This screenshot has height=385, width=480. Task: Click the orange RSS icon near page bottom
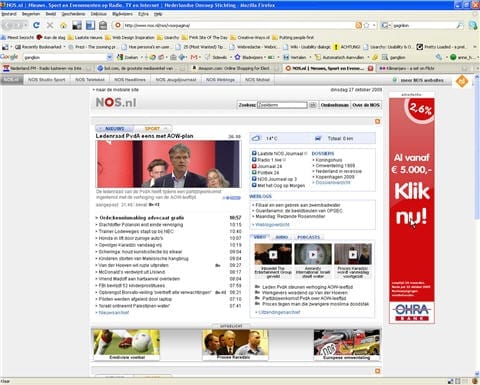tap(377, 371)
